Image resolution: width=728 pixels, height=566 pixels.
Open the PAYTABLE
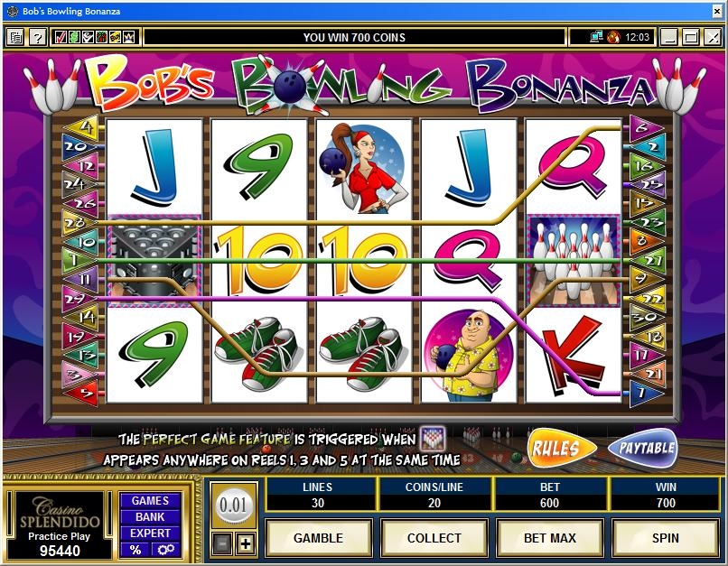tap(643, 448)
